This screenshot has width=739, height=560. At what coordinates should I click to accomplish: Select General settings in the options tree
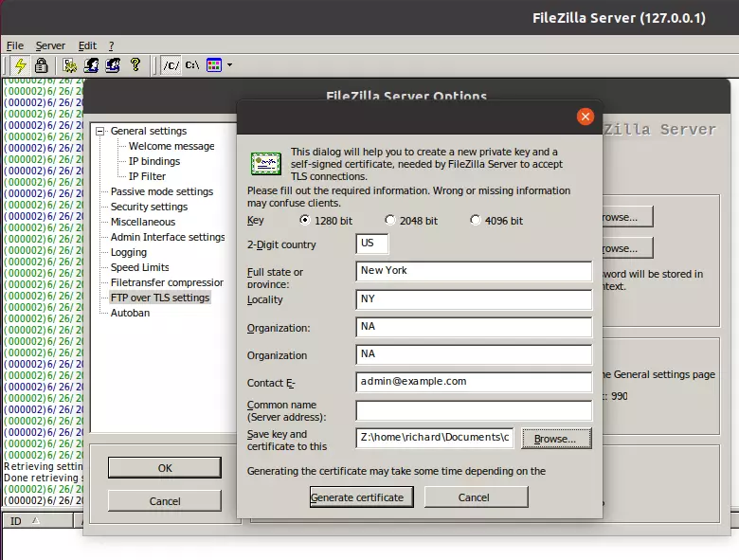pos(149,131)
